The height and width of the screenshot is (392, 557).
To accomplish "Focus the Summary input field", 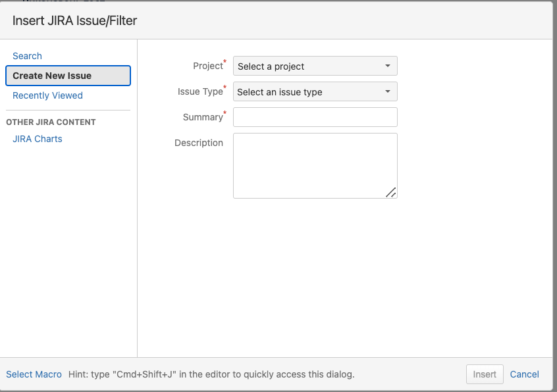I will click(x=315, y=117).
